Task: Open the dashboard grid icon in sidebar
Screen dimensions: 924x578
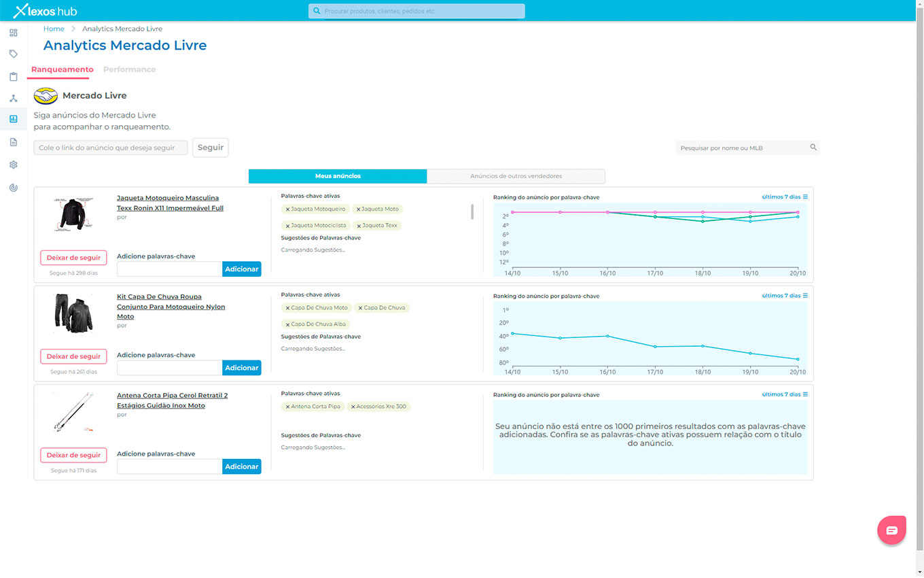Action: click(13, 33)
